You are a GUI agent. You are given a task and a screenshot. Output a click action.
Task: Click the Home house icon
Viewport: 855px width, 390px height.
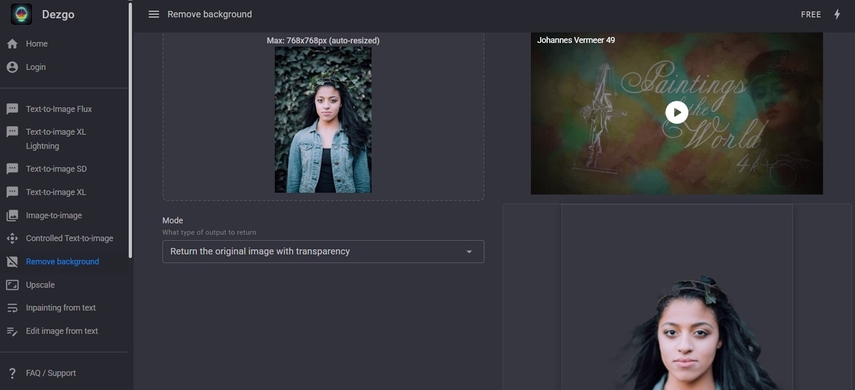(12, 44)
